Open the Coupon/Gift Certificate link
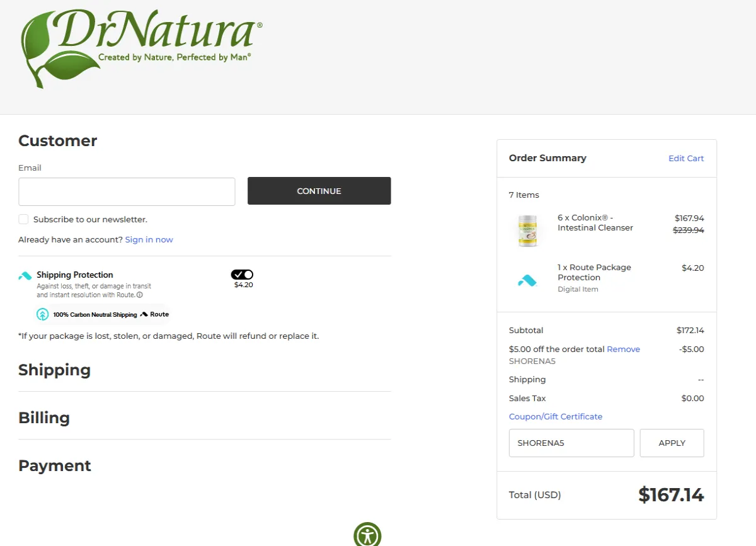The height and width of the screenshot is (546, 756). [555, 416]
